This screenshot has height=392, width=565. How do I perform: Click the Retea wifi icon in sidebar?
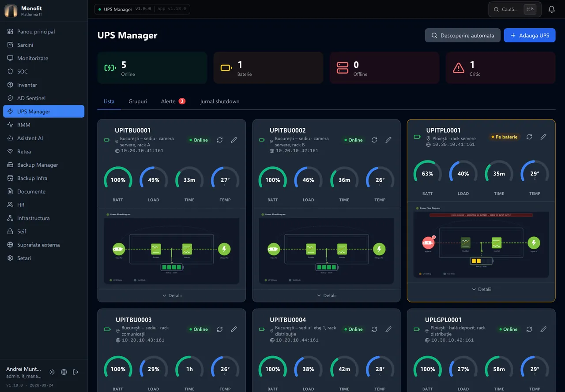[10, 151]
